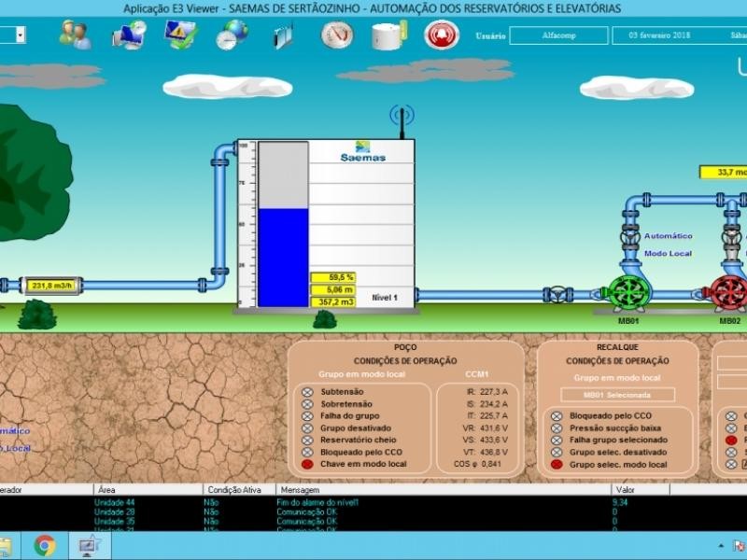Viewport: 747px width, 560px height.
Task: Show hidden icons in the system tray
Action: click(x=721, y=546)
